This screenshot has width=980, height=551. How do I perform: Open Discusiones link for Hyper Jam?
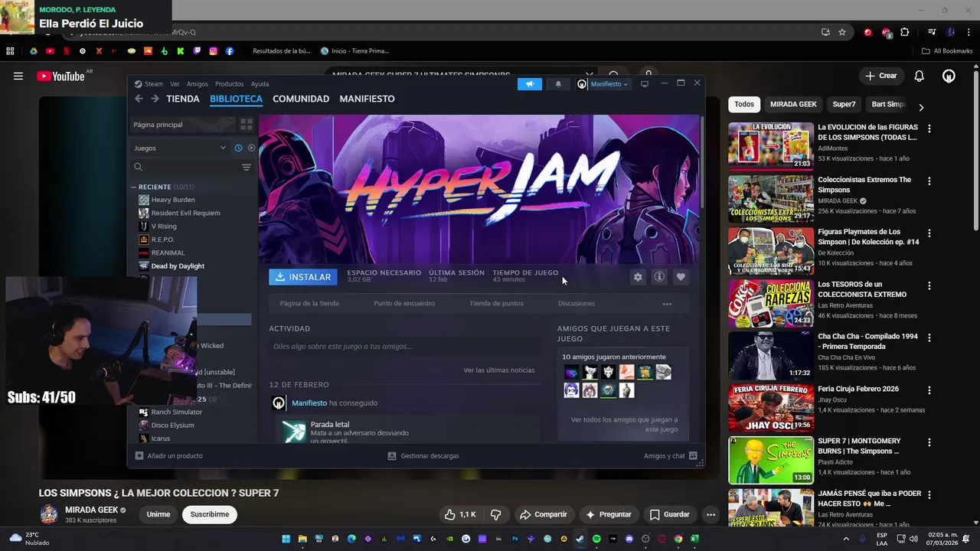577,304
